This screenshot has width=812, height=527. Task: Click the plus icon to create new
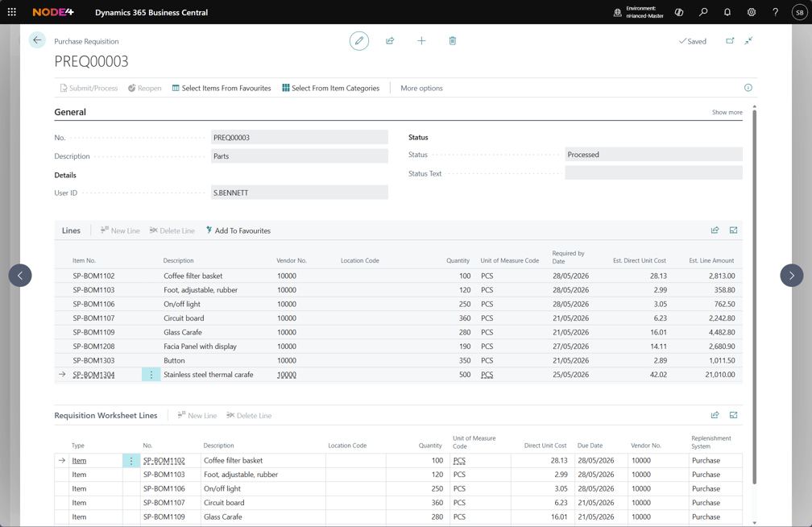click(x=421, y=41)
